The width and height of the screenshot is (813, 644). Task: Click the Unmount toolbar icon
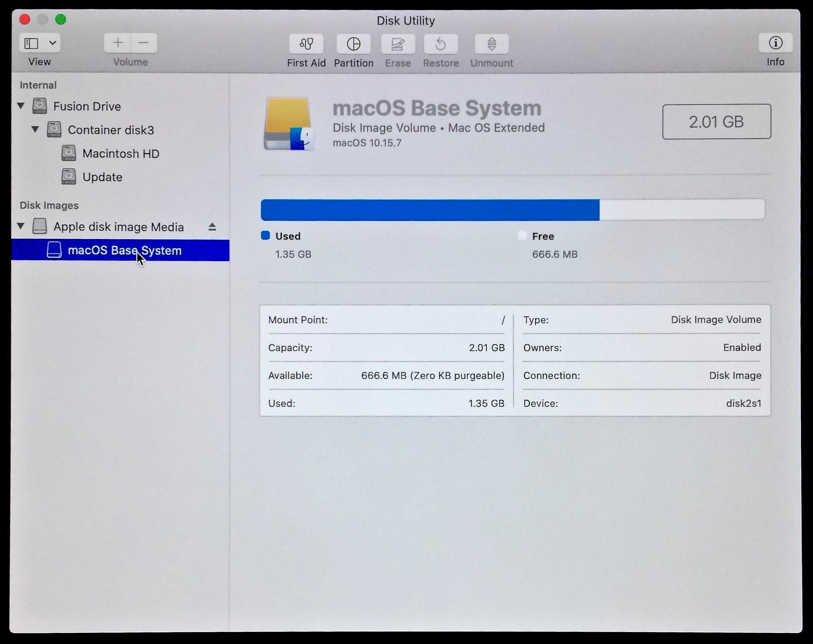[x=492, y=44]
